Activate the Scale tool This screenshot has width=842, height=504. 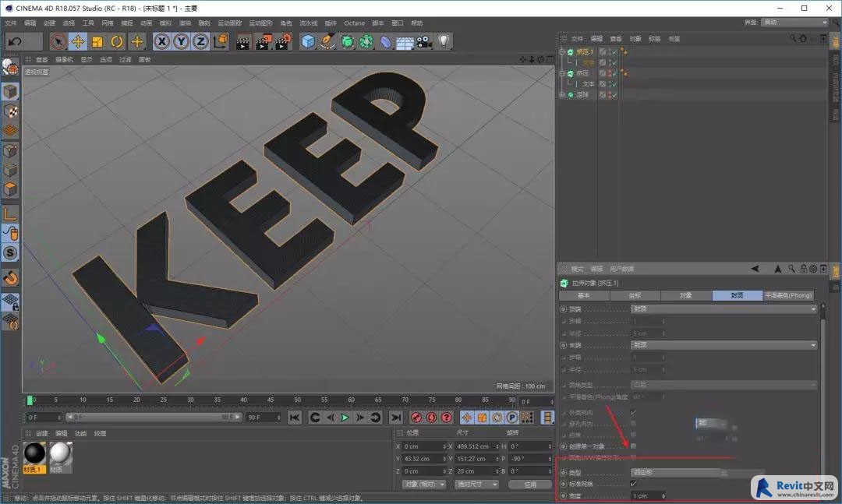click(x=97, y=41)
